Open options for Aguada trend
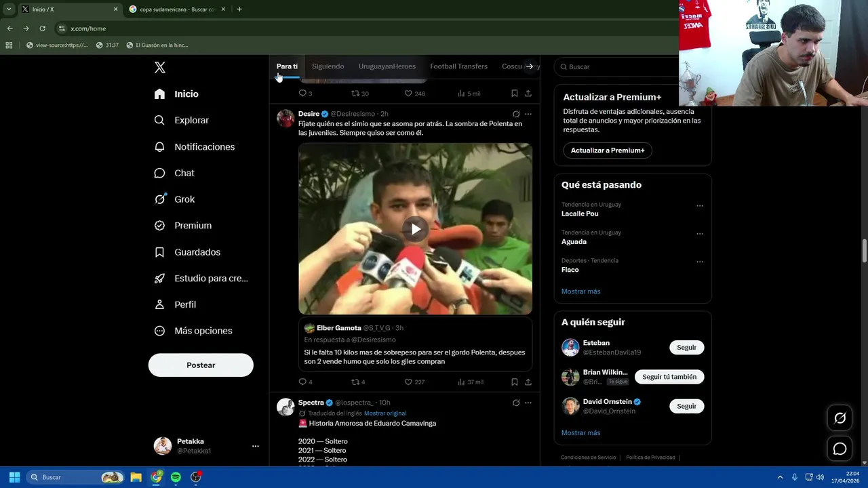Screen dimensions: 868x488 pos(700,234)
